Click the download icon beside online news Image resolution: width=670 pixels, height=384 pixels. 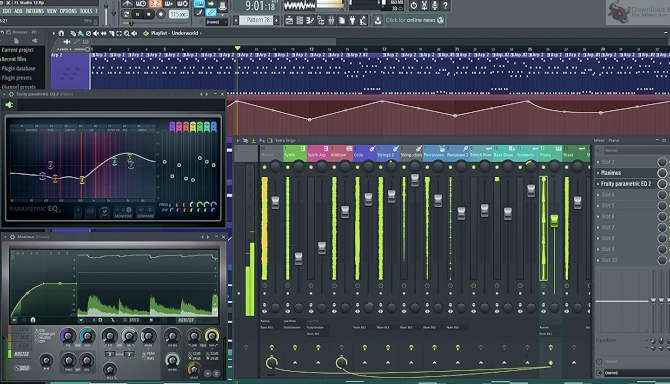point(378,20)
